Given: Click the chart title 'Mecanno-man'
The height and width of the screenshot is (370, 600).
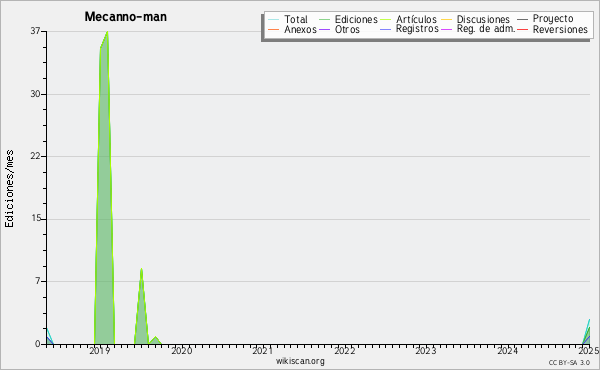Looking at the screenshot, I should click(126, 17).
